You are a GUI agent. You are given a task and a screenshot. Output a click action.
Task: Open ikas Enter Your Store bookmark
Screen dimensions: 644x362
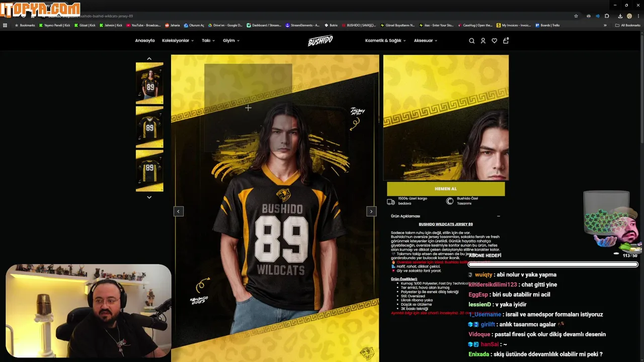[436, 25]
